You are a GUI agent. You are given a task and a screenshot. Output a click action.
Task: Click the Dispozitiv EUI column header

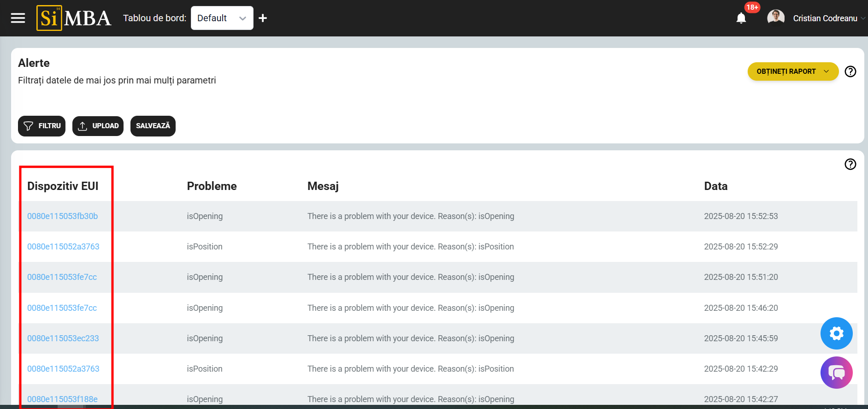tap(63, 186)
